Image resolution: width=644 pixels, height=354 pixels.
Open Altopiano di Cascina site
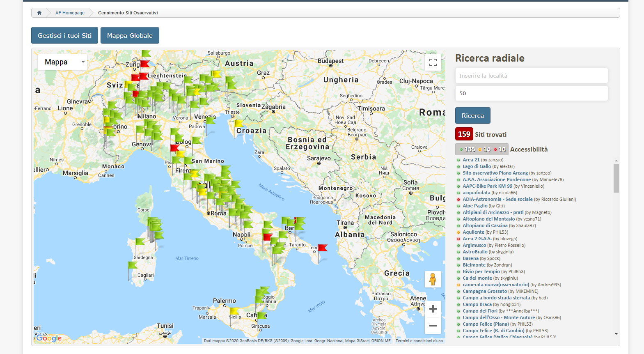click(485, 226)
